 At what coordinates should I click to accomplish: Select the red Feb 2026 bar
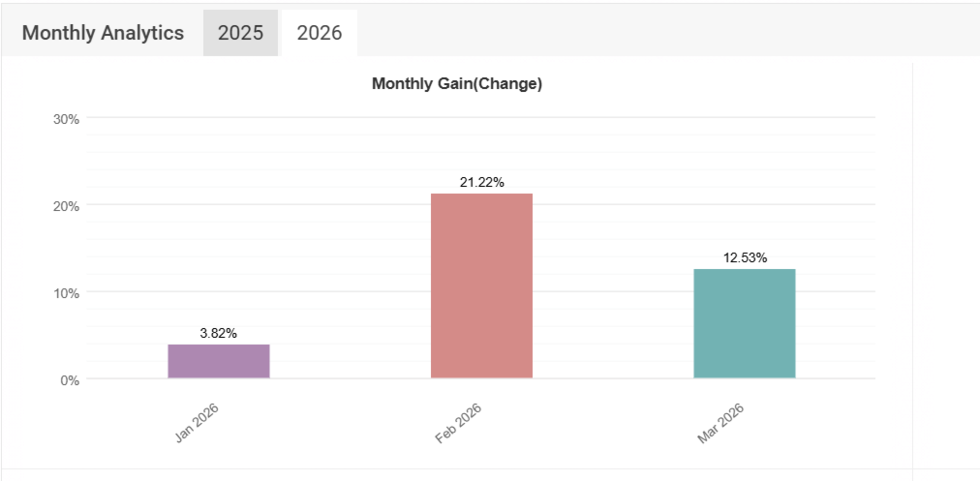[x=481, y=286]
